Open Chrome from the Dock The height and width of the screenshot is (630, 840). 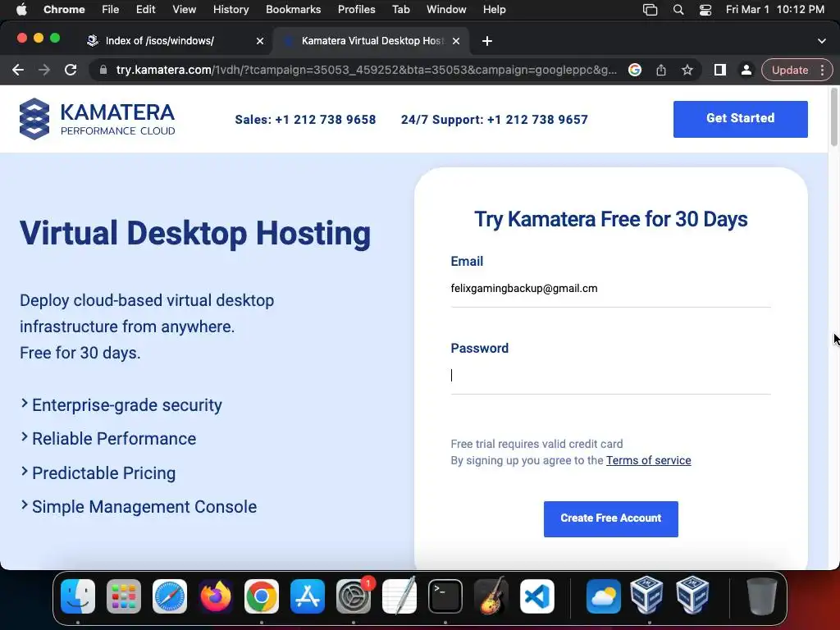(262, 596)
